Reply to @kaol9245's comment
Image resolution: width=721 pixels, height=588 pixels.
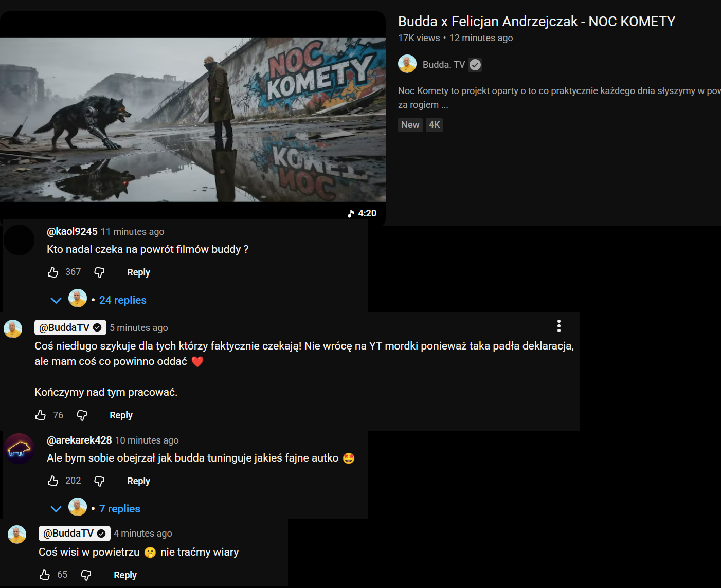(138, 272)
